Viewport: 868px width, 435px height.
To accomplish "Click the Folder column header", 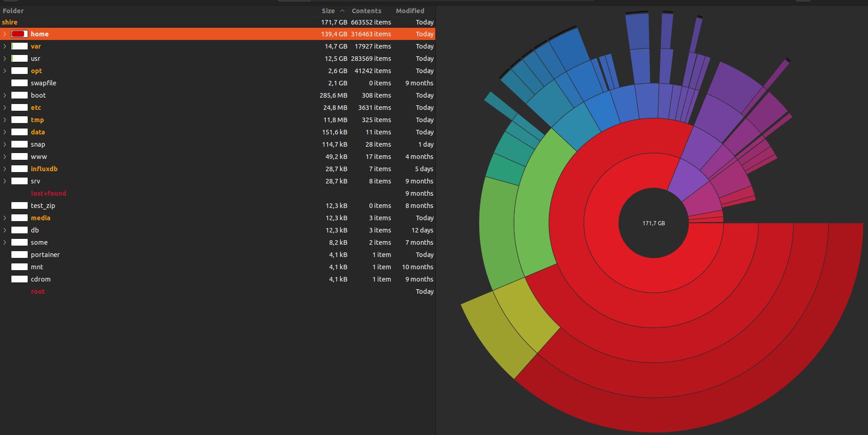I will pyautogui.click(x=13, y=11).
